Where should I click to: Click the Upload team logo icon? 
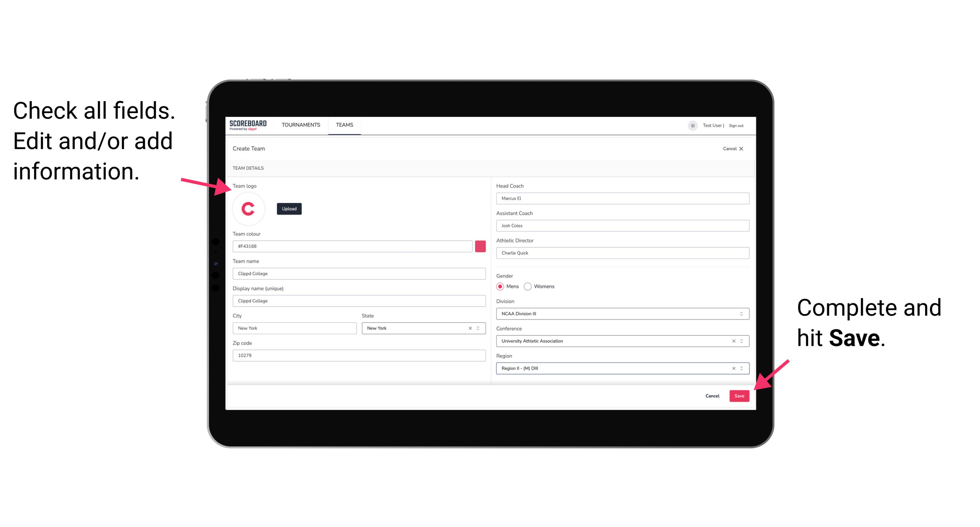(x=289, y=209)
